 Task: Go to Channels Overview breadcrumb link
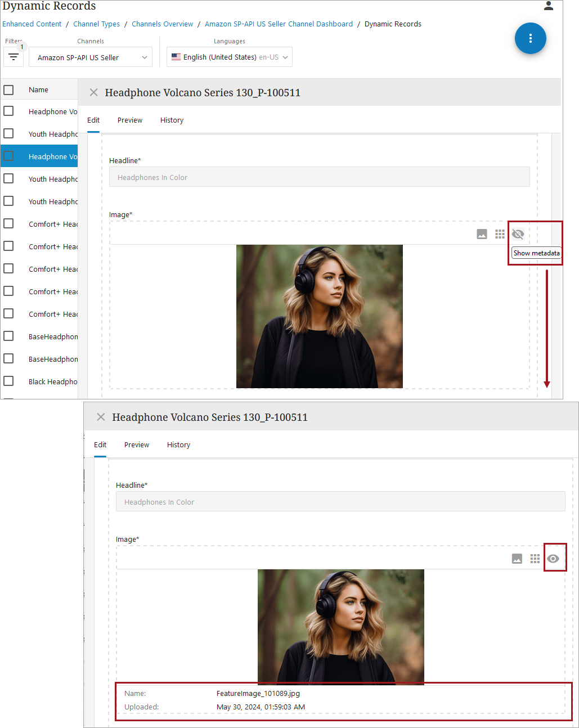162,24
